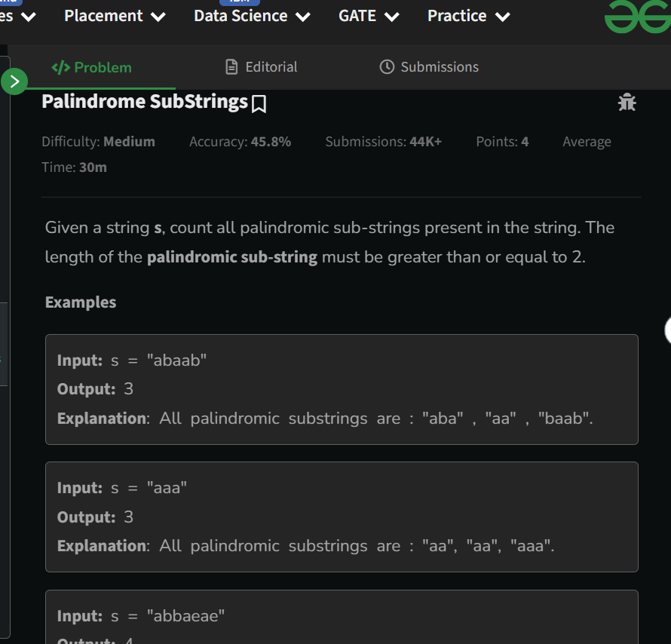Viewport: 671px width, 644px height.
Task: Click the GeeksforGeeks logo
Action: [638, 17]
